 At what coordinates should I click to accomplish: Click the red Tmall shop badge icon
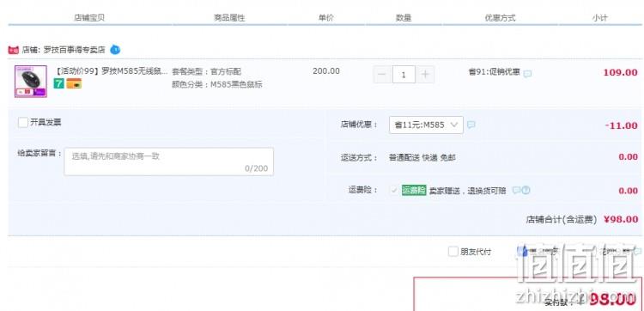(x=13, y=50)
